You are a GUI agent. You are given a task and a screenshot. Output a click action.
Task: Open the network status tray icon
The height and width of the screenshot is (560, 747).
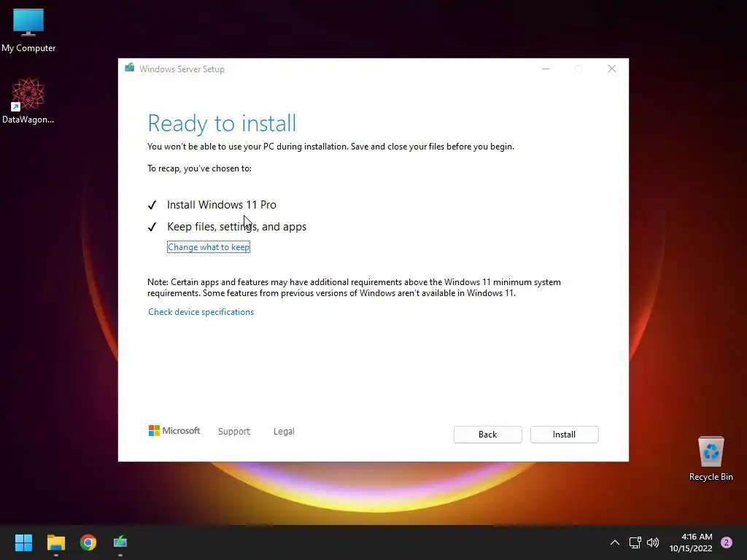(x=635, y=542)
